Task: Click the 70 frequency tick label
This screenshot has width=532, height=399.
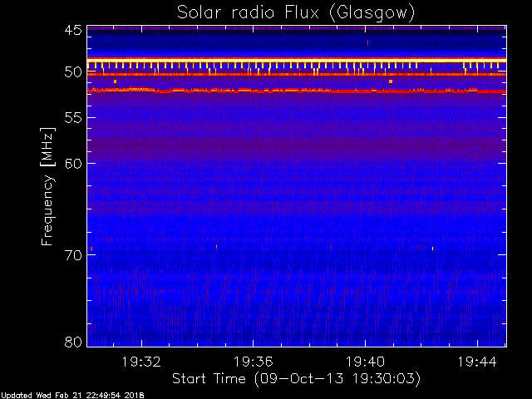Action: tap(73, 255)
